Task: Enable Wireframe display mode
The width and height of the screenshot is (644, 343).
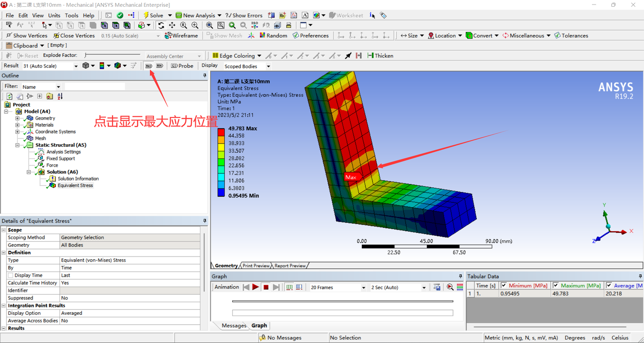Action: [181, 35]
